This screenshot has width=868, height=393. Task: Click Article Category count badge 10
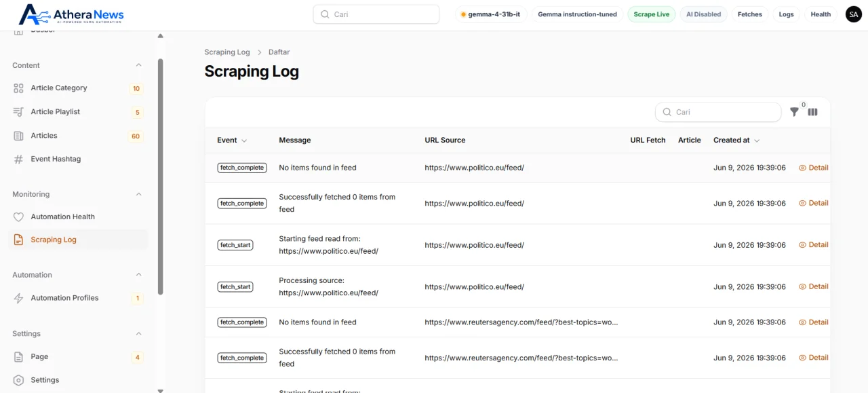point(136,89)
